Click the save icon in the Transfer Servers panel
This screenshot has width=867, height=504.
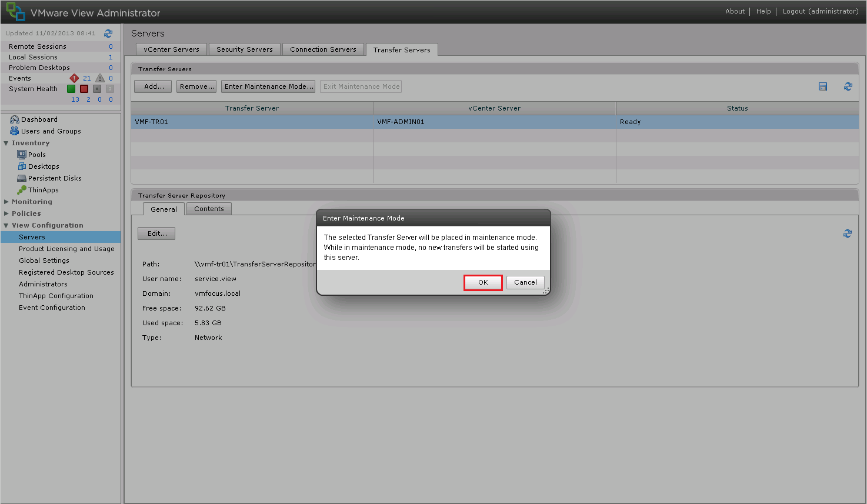[823, 86]
